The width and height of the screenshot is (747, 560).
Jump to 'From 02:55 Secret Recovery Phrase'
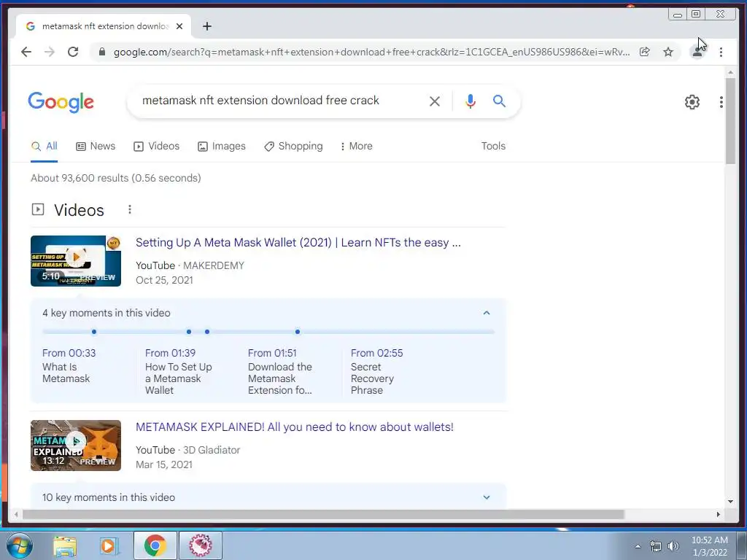pos(377,371)
